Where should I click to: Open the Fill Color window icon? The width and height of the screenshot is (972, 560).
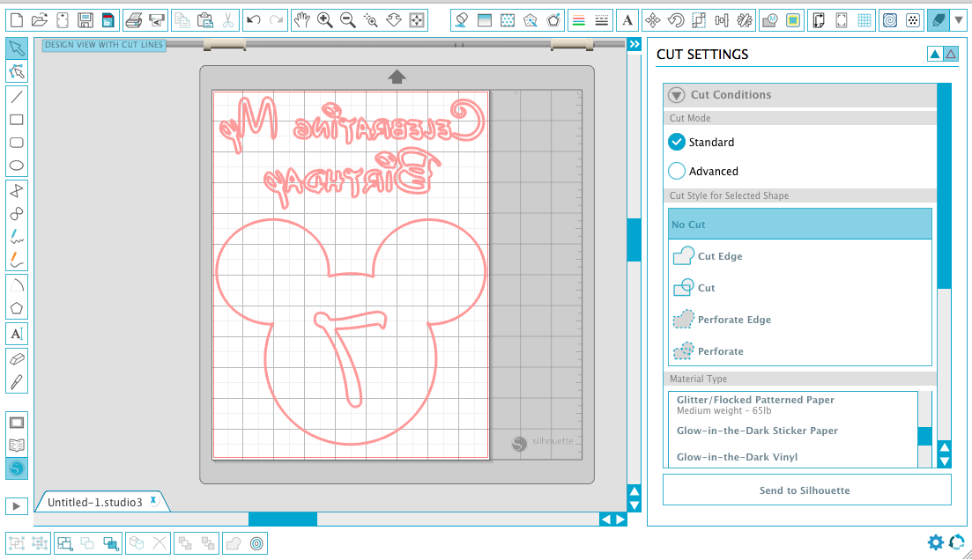coord(461,20)
